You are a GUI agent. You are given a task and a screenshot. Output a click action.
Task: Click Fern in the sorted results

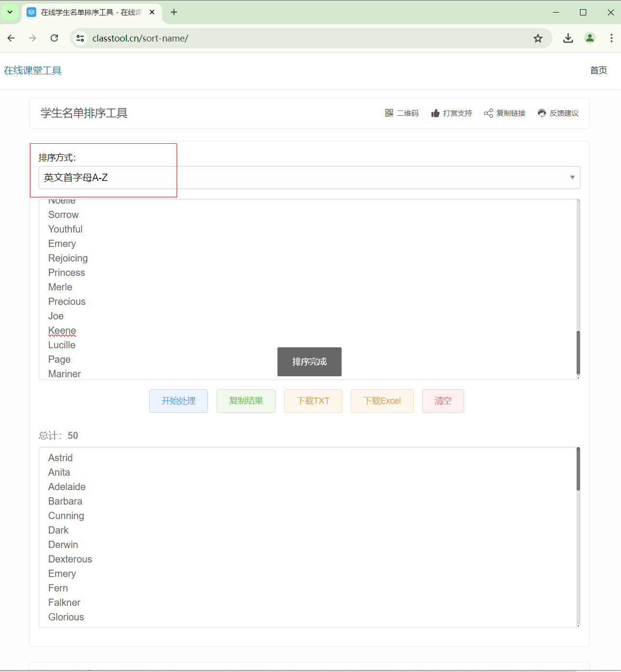pos(58,588)
